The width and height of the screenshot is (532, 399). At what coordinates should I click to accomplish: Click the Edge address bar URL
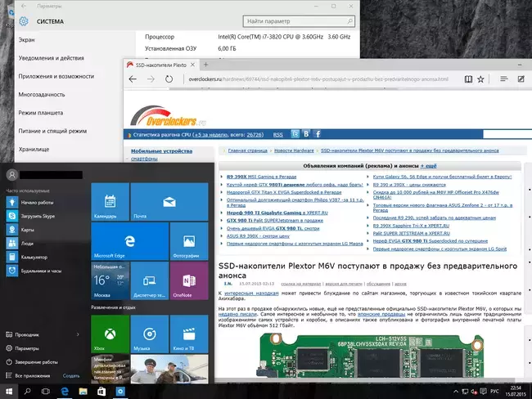coord(318,79)
